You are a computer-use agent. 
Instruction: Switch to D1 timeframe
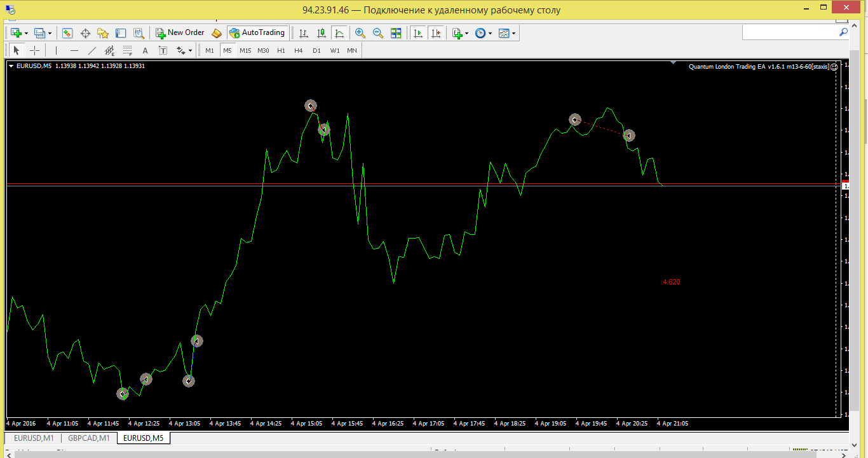click(316, 50)
